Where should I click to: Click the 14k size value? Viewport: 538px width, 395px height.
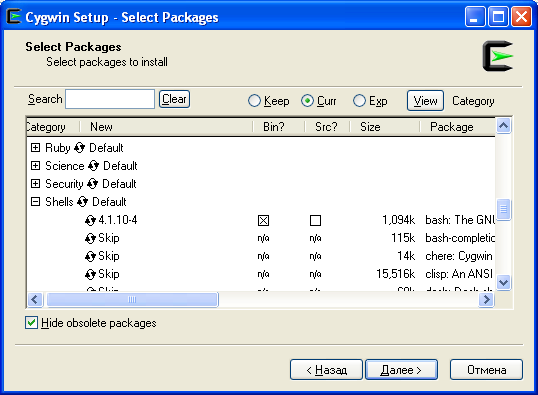point(406,256)
